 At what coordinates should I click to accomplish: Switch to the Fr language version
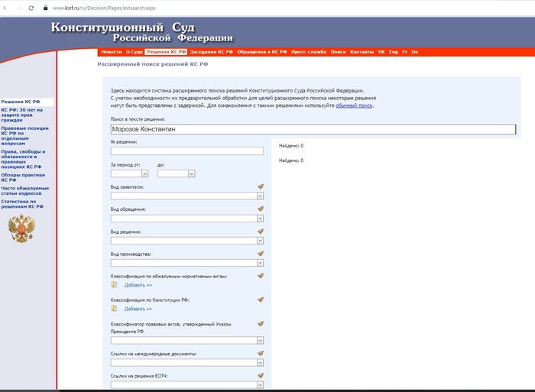click(x=404, y=52)
